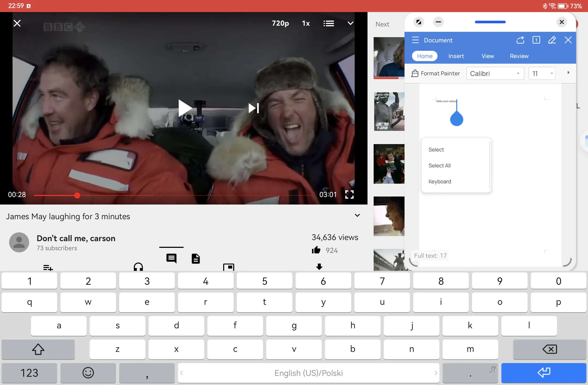The height and width of the screenshot is (385, 588).
Task: Expand the video title description
Action: 357,215
